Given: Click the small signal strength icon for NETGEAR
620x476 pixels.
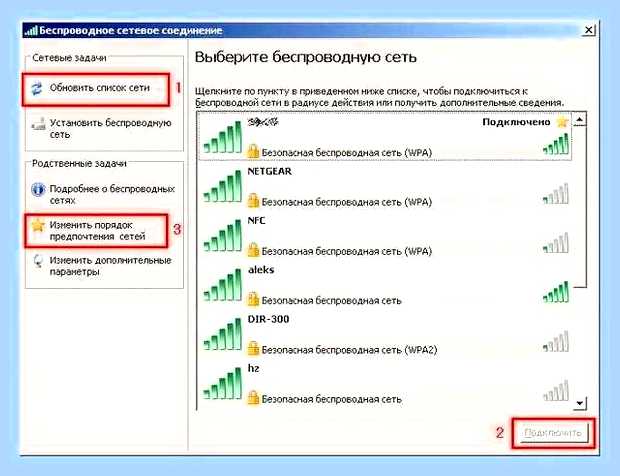Looking at the screenshot, I should pyautogui.click(x=556, y=193).
